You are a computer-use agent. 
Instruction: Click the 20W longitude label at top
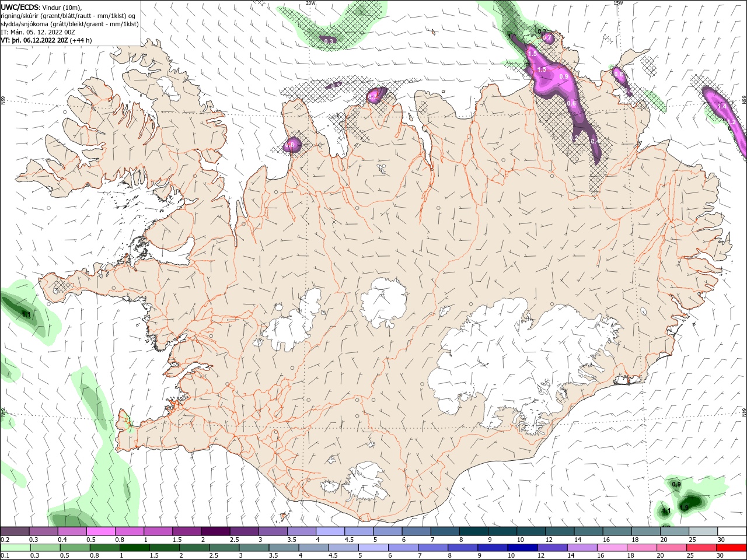click(310, 3)
